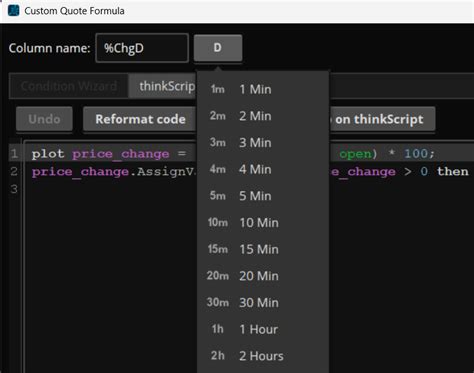This screenshot has height=373, width=474.
Task: Open the help on thinkScript button
Action: point(382,119)
